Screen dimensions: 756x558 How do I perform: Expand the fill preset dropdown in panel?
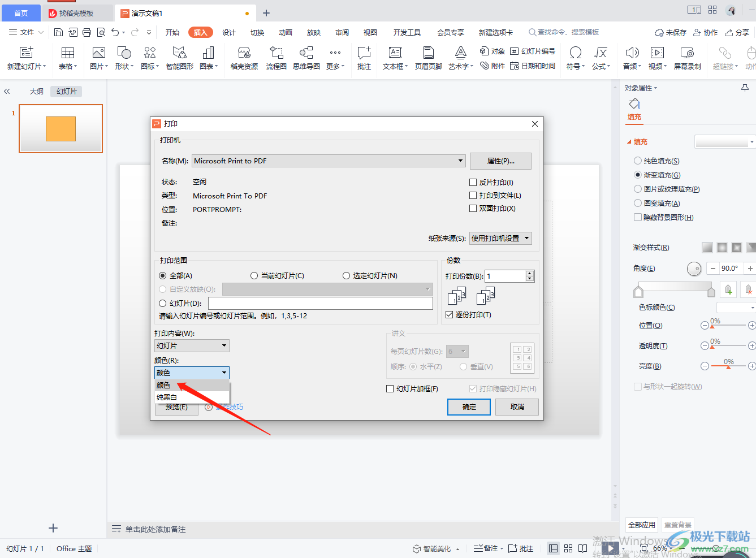point(751,141)
